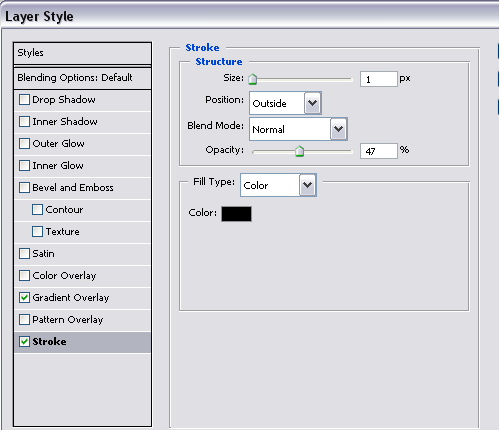Turn on the Inner Glow checkbox
Image resolution: width=500 pixels, height=430 pixels.
[x=24, y=166]
